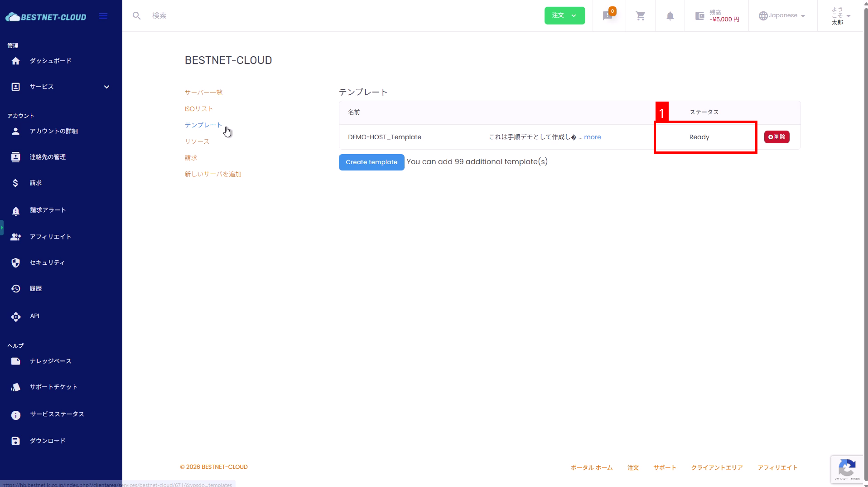Screen dimensions: 868x487
Task: Click the shopping cart icon
Action: point(640,16)
